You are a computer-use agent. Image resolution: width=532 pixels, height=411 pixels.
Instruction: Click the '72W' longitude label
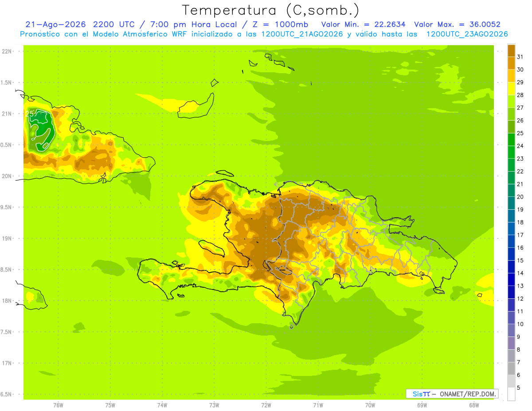[266, 405]
